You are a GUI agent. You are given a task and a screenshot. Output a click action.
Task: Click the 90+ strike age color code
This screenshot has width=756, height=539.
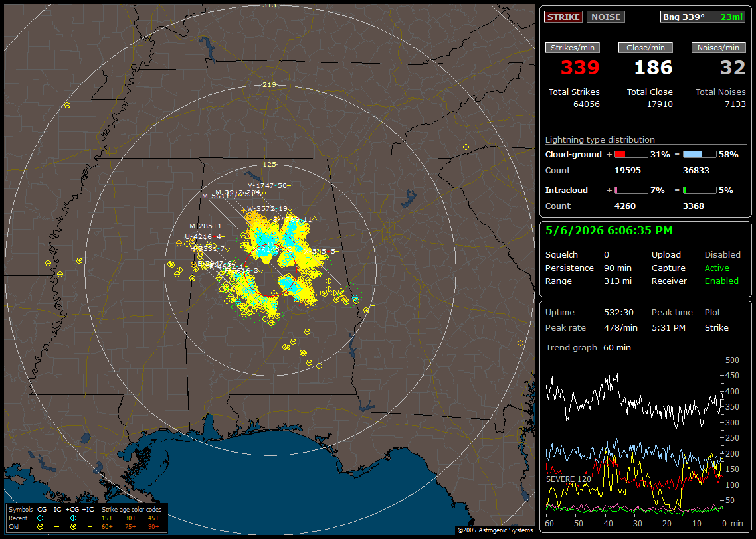click(x=154, y=527)
